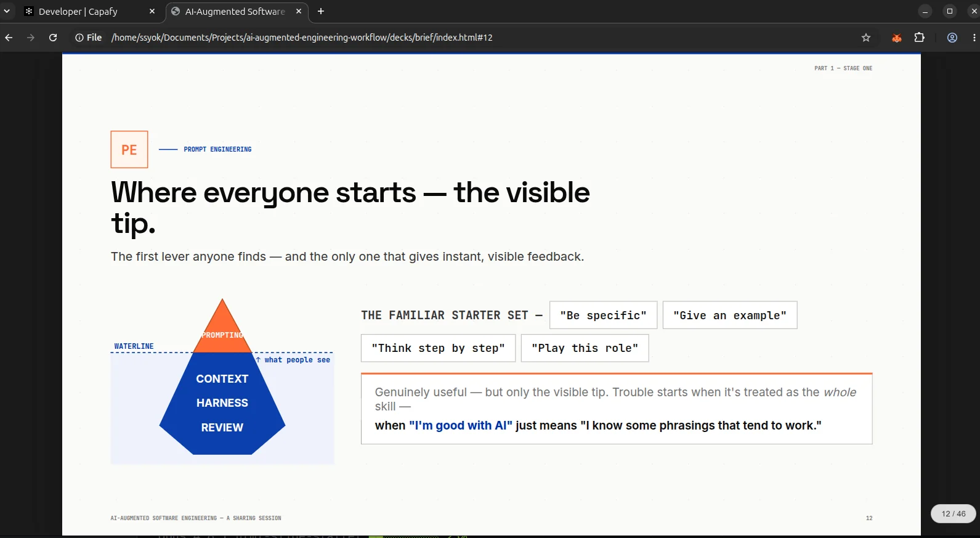
Task: Switch to the Developer | Capafy tab
Action: [89, 11]
